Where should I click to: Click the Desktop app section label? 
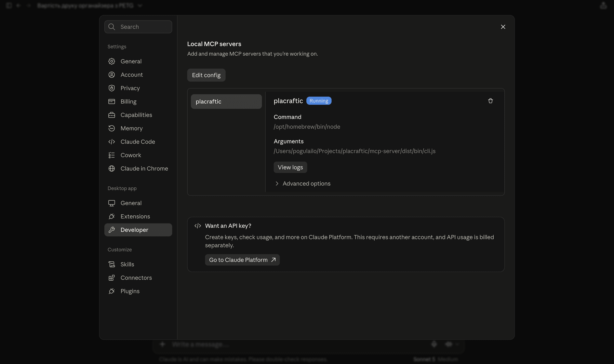122,188
